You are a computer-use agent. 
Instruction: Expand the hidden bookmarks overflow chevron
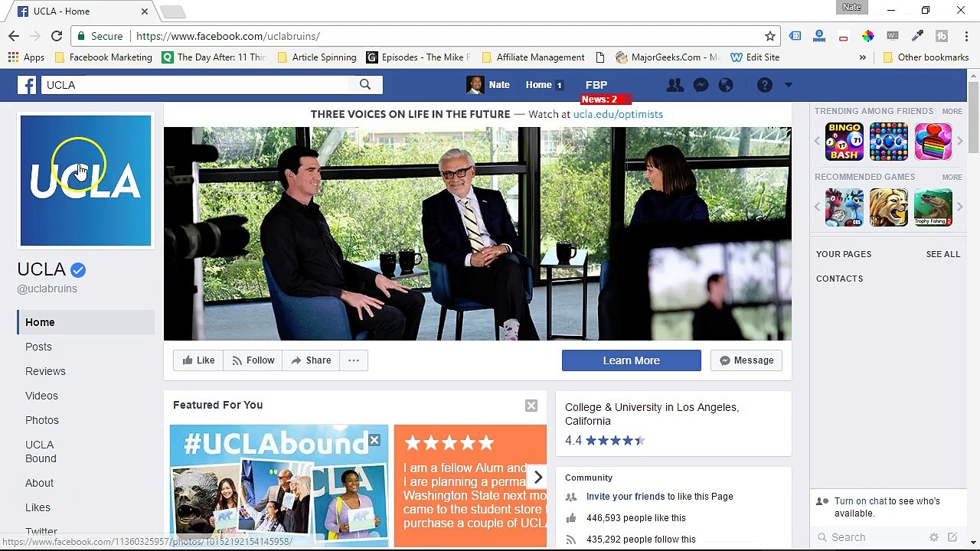click(862, 57)
